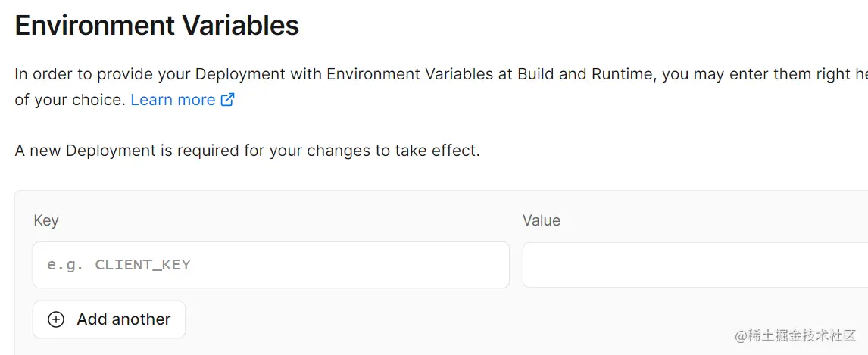
Task: Click the plus circle icon in Add another
Action: pyautogui.click(x=56, y=319)
